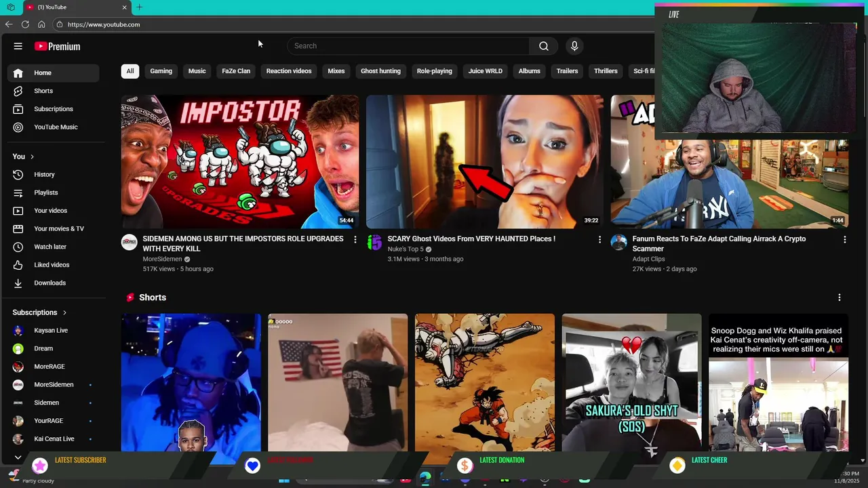Click the YouTube search input field
The width and height of the screenshot is (868, 488).
pyautogui.click(x=408, y=46)
